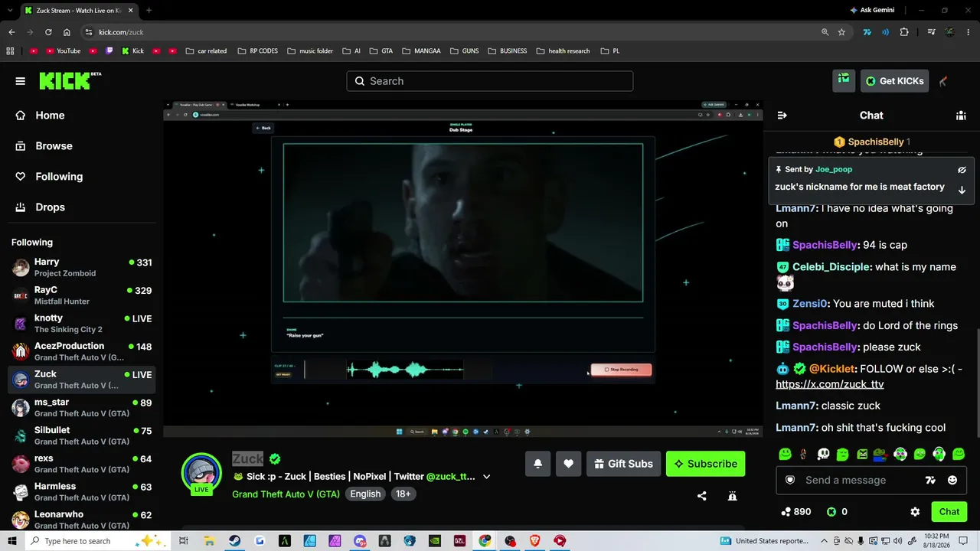The image size is (980, 551).
Task: Reload the page
Action: point(48,32)
